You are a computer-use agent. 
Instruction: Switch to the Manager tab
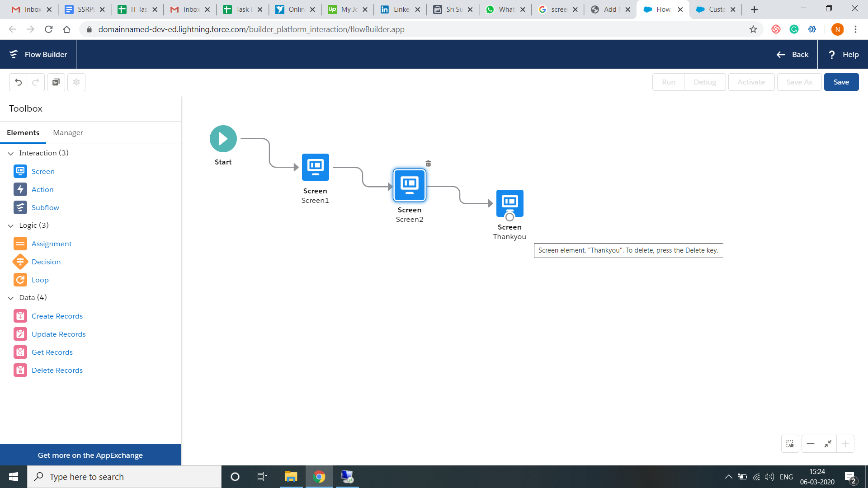(x=68, y=132)
